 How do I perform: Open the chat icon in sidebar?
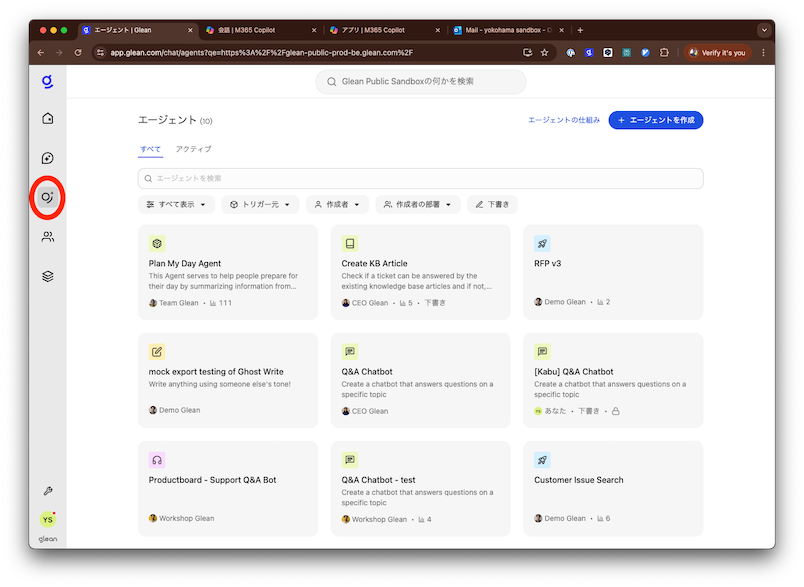click(48, 158)
